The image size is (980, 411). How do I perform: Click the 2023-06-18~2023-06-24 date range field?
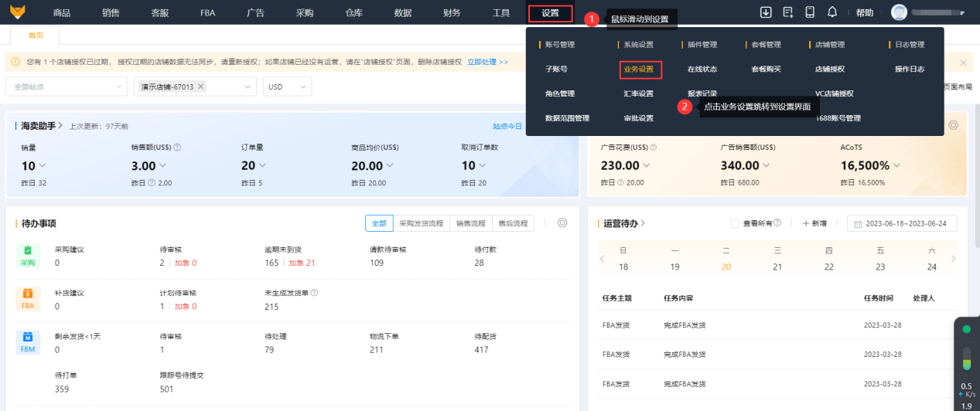[x=902, y=223]
